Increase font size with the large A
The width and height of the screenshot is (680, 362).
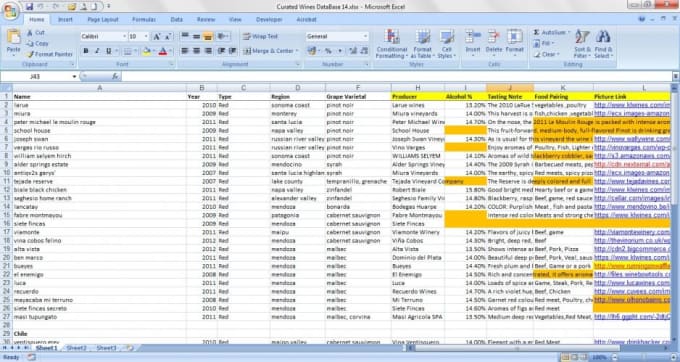157,36
